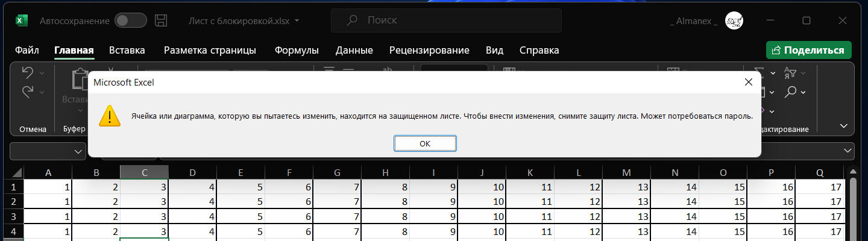Click the _Almanex_ account name
The image size is (868, 241).
(x=693, y=21)
